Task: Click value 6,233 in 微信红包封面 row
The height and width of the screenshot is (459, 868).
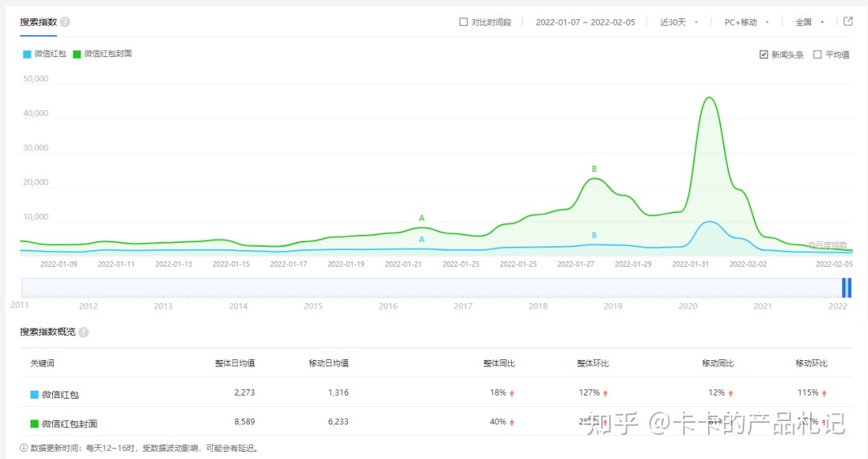Action: tap(338, 422)
